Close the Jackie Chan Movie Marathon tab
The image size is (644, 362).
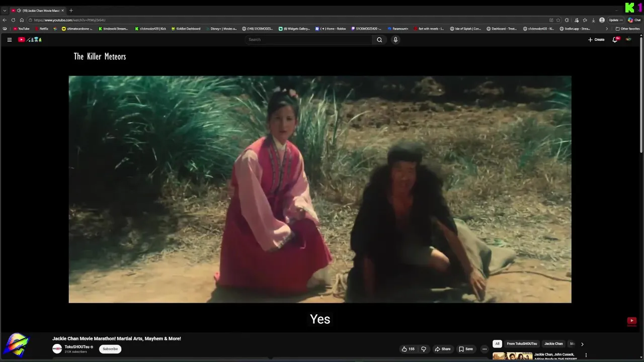62,11
